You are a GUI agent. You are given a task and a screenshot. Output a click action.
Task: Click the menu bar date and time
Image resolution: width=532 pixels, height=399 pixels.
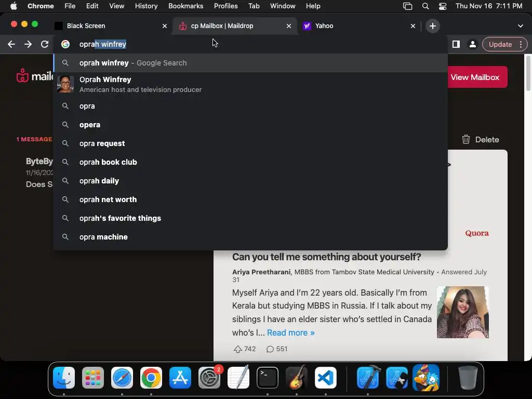(489, 6)
